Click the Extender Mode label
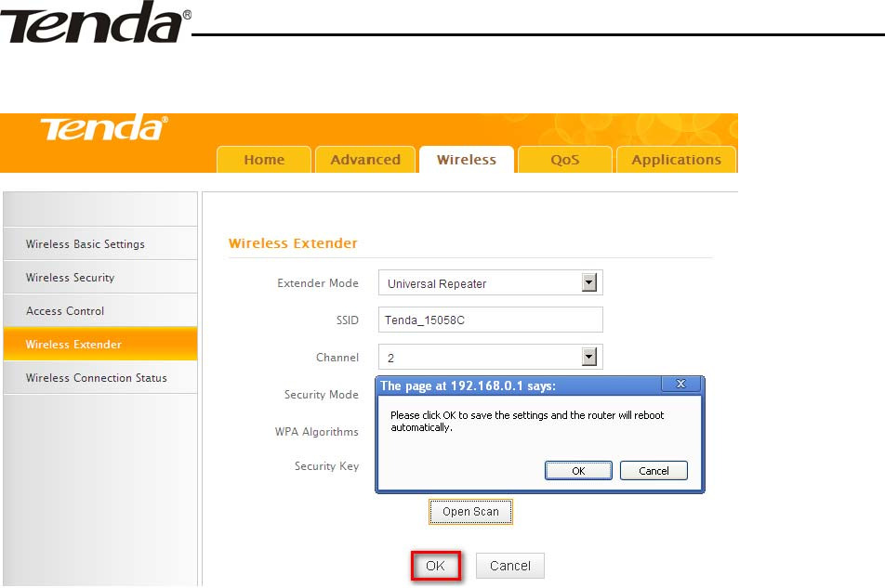The width and height of the screenshot is (885, 588). click(x=318, y=283)
